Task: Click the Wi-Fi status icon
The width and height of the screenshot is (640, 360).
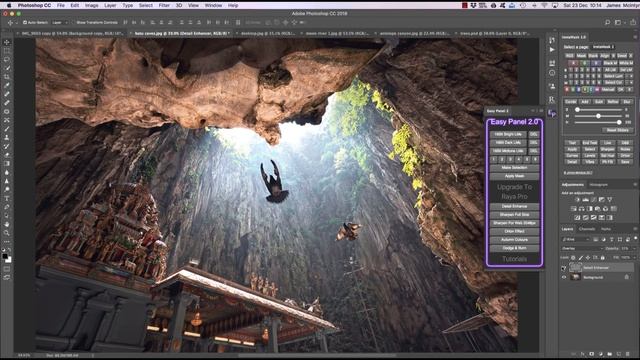Action: pyautogui.click(x=544, y=5)
